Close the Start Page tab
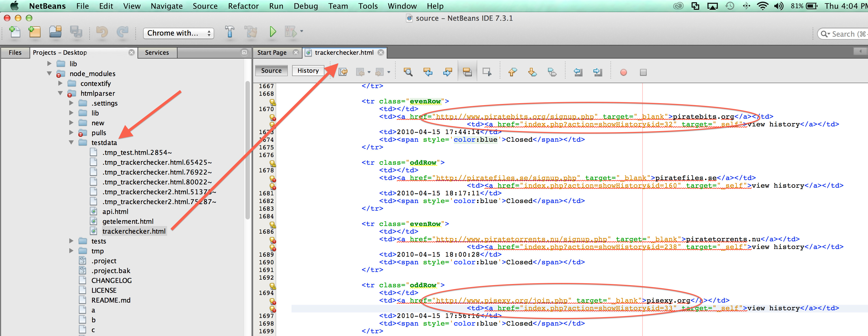 coord(296,53)
